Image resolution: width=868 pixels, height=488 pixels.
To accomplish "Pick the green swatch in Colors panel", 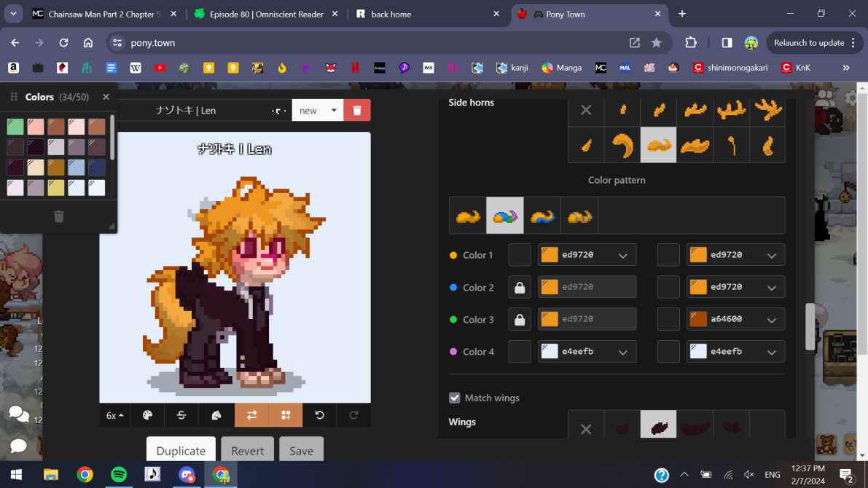I will [15, 127].
